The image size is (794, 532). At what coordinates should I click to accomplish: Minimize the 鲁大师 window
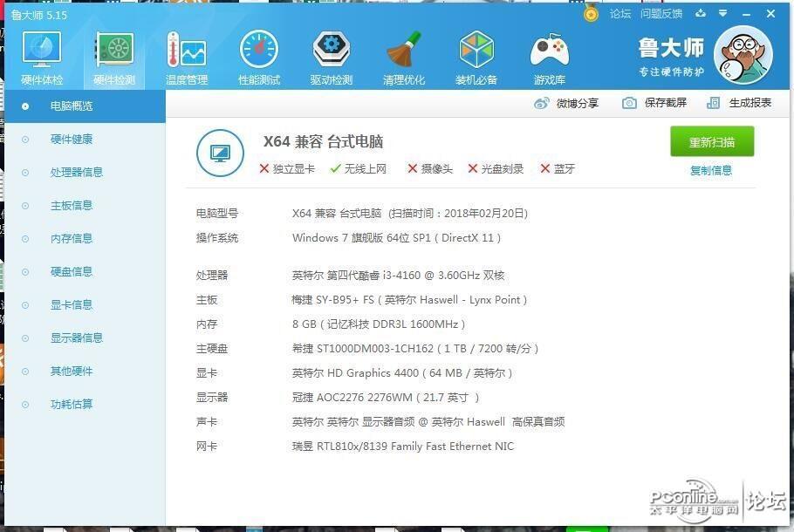pos(746,14)
